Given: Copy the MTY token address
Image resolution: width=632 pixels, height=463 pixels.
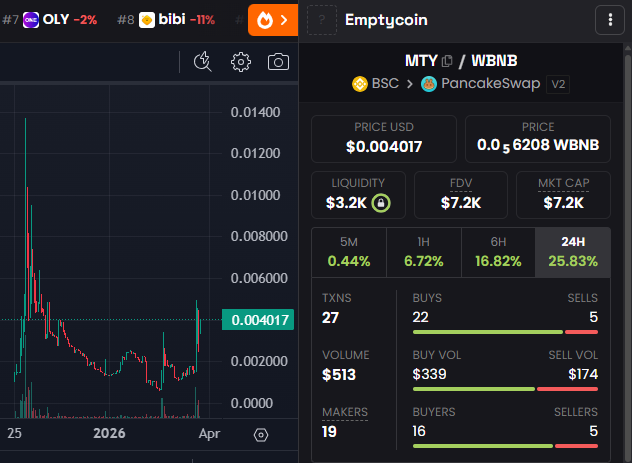Looking at the screenshot, I should [x=447, y=61].
